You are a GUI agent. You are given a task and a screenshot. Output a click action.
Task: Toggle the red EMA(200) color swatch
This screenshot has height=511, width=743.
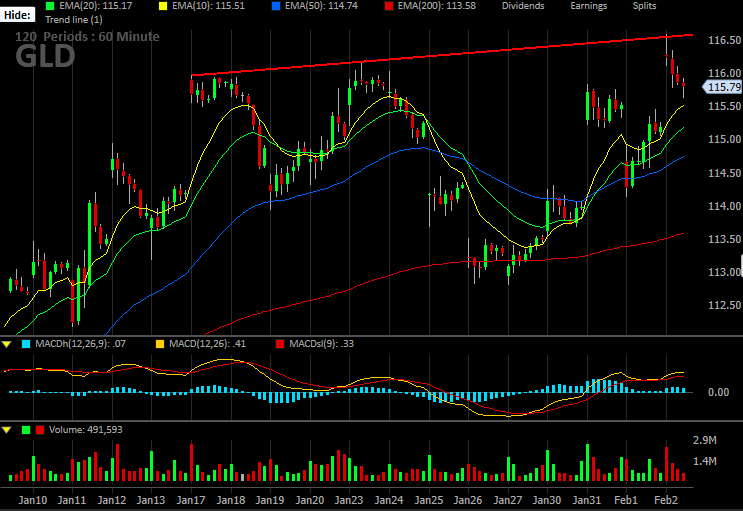[389, 6]
